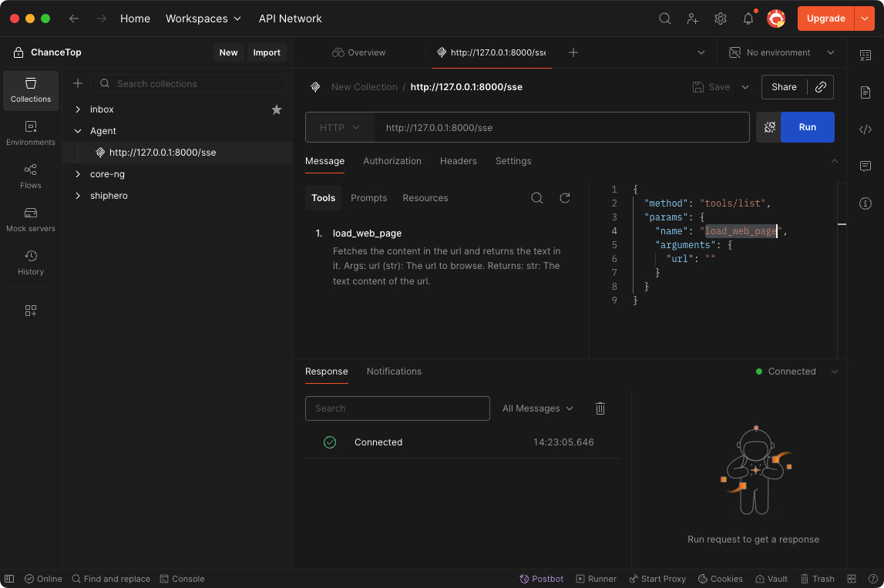Refresh the tools list
This screenshot has height=588, width=884.
pyautogui.click(x=565, y=198)
